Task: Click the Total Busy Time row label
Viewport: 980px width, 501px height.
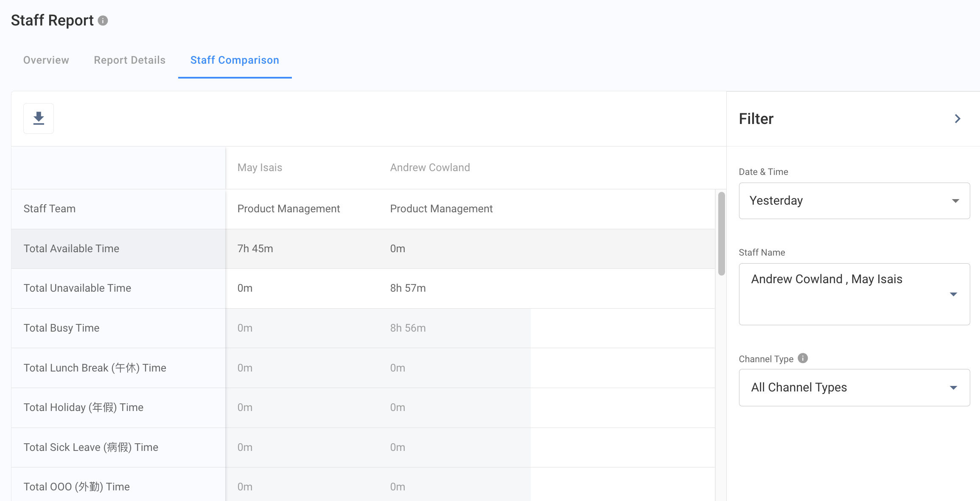Action: pyautogui.click(x=62, y=328)
